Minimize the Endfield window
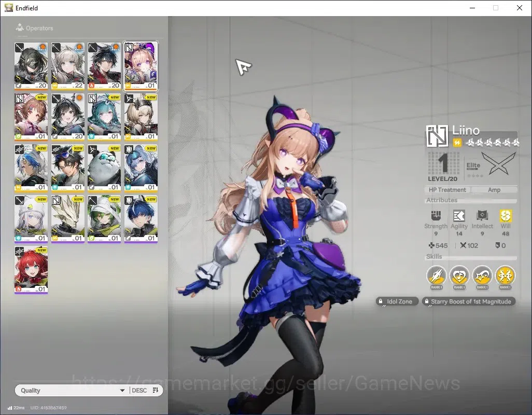The height and width of the screenshot is (415, 532). point(472,8)
